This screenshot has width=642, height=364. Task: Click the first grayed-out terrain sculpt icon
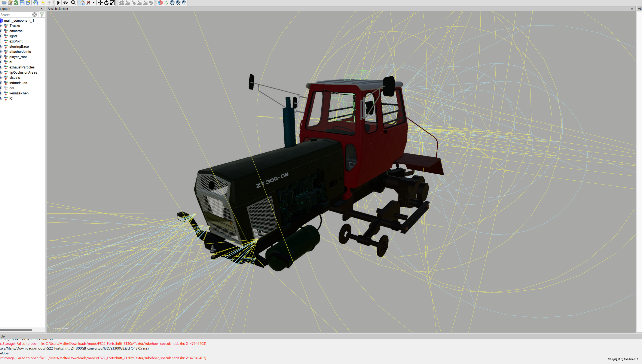point(121,3)
